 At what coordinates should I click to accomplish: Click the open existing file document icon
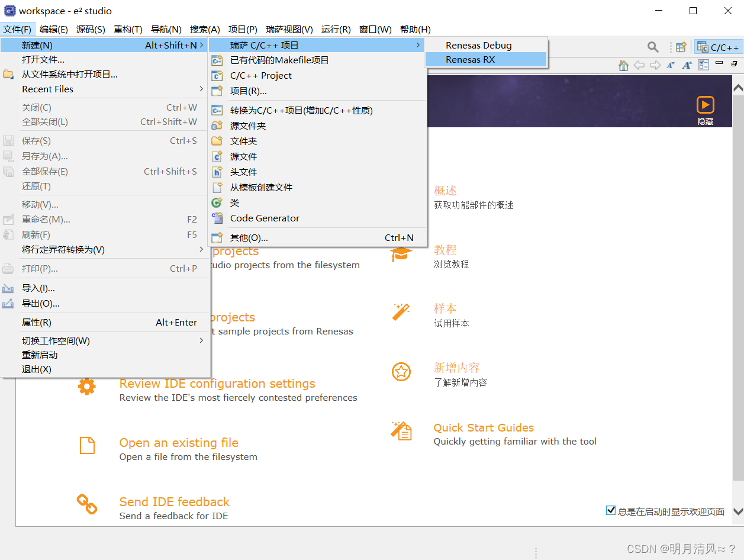tap(87, 446)
